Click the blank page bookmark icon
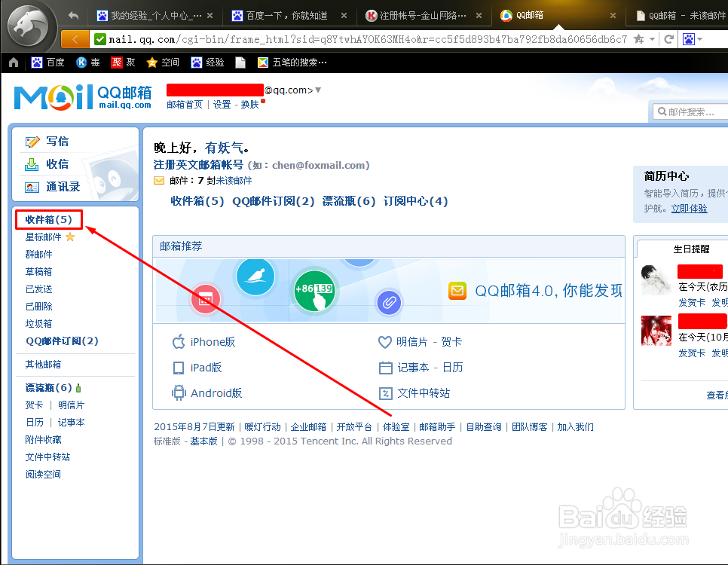Image resolution: width=728 pixels, height=565 pixels. tap(240, 63)
